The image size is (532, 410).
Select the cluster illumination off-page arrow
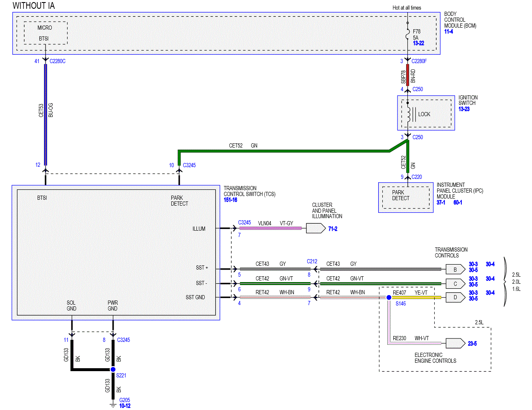pos(316,228)
